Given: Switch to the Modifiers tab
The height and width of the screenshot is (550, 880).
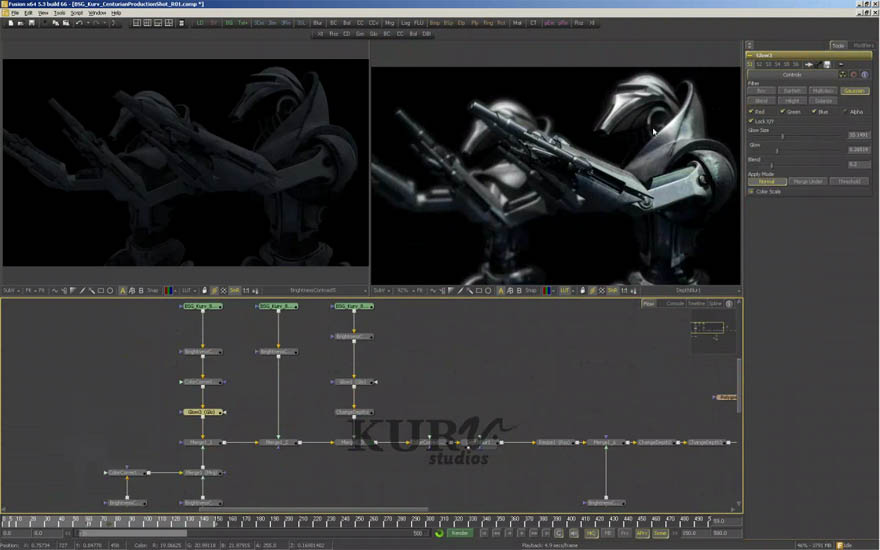Looking at the screenshot, I should click(863, 45).
